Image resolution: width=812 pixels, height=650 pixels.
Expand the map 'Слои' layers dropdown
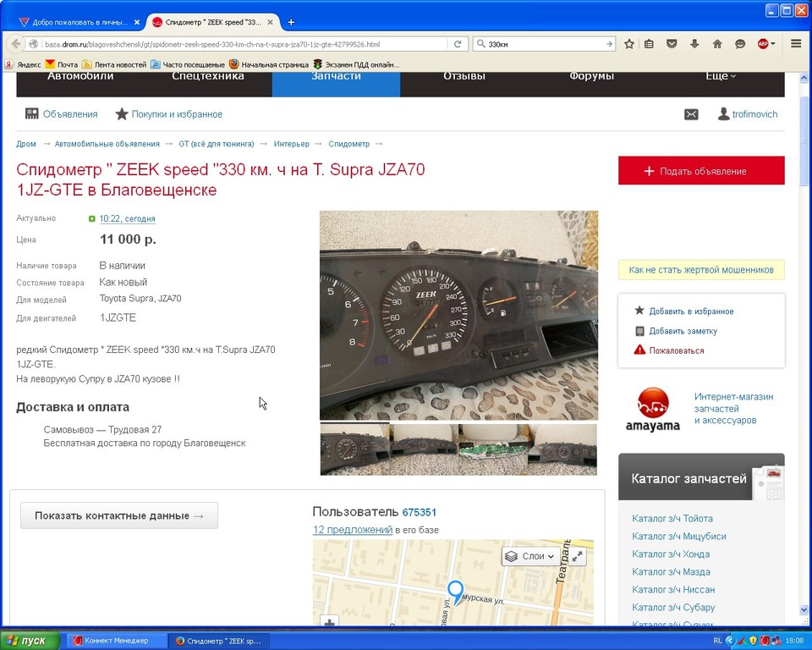point(530,556)
